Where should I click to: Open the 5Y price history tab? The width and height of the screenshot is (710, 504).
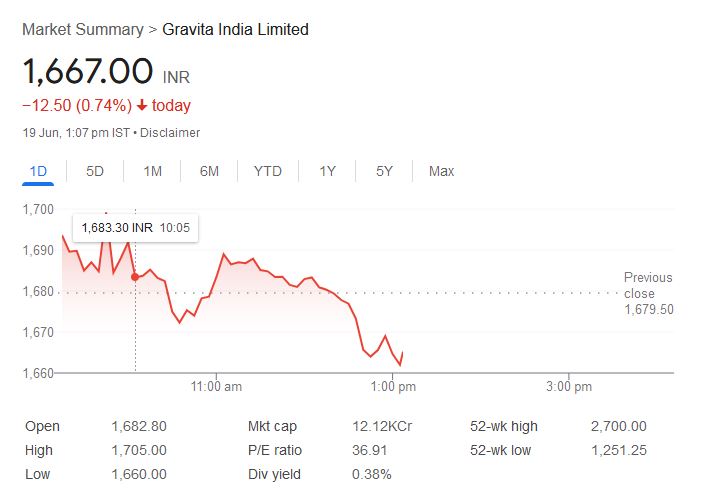(x=384, y=171)
